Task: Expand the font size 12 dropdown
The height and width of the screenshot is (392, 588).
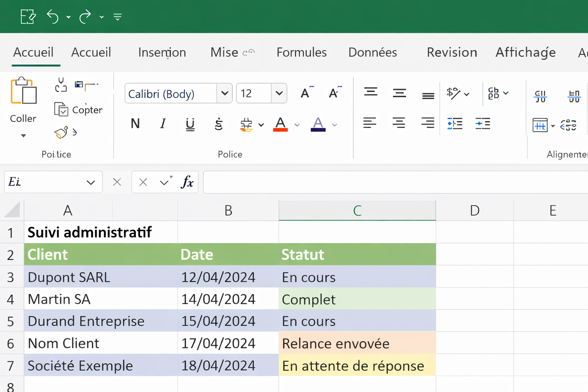Action: (x=279, y=93)
